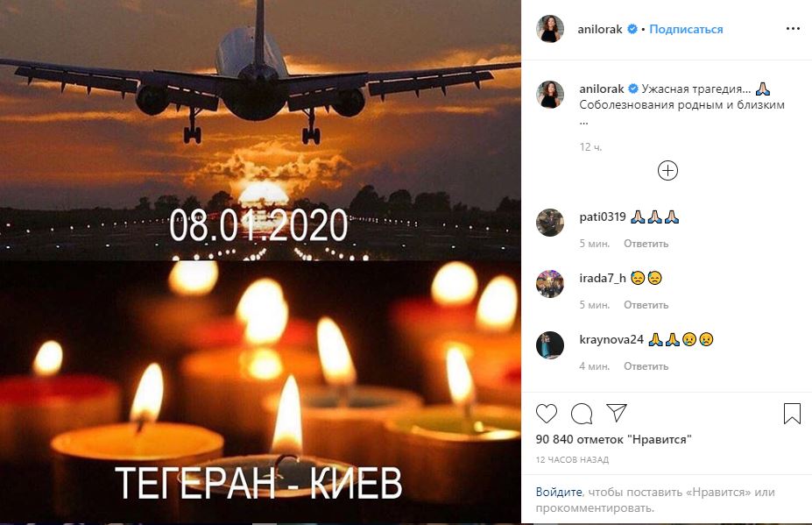The height and width of the screenshot is (525, 812).
Task: Click the Подписаться follow button
Action: (x=686, y=29)
